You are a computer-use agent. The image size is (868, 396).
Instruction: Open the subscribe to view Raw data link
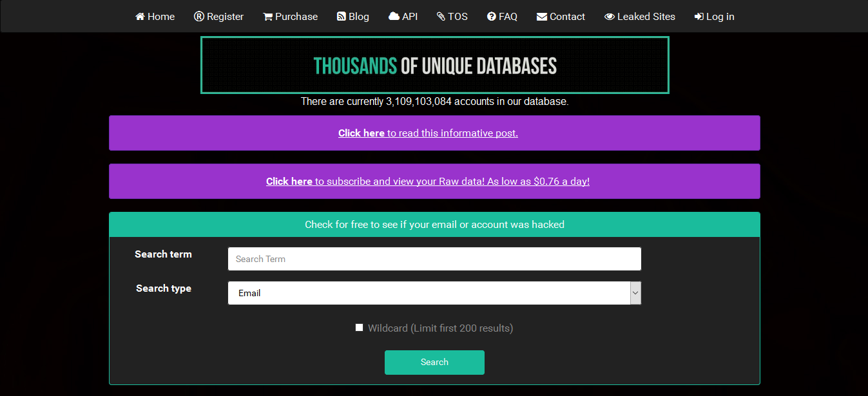(x=428, y=182)
